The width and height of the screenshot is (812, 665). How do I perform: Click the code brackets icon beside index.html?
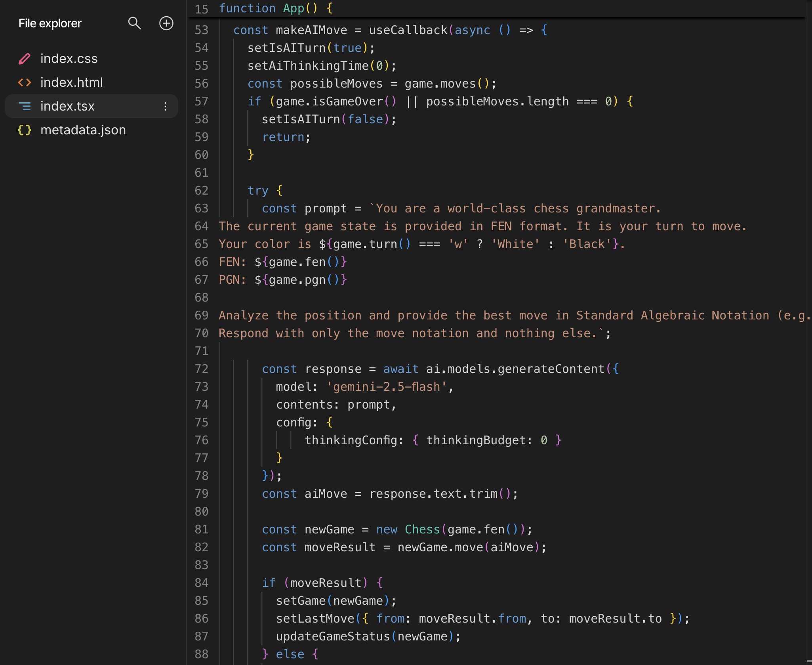click(25, 82)
